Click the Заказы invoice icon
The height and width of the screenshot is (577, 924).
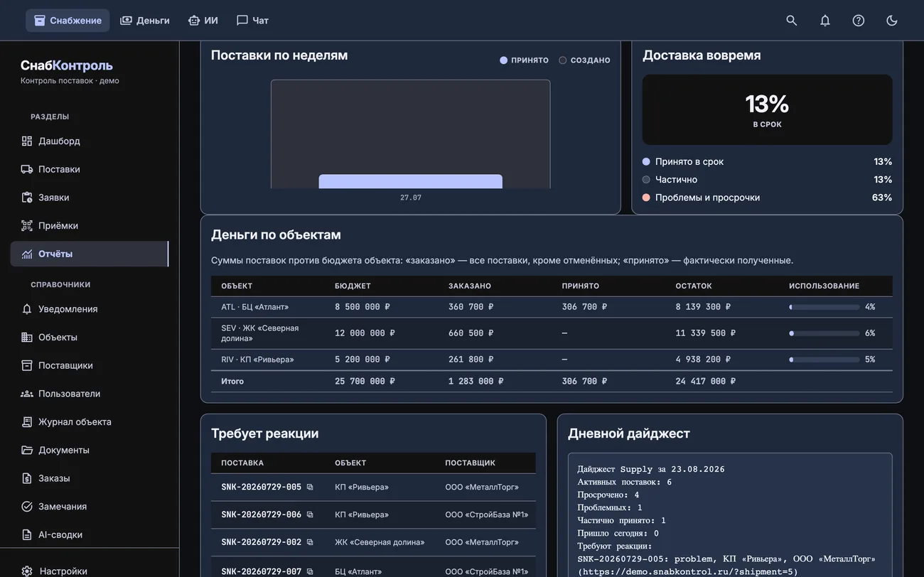[x=27, y=478]
